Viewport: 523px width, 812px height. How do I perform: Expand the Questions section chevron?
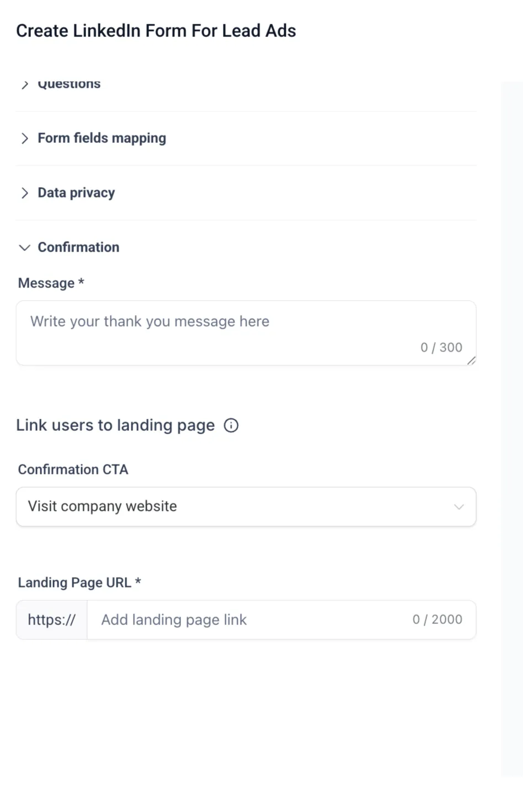point(25,84)
